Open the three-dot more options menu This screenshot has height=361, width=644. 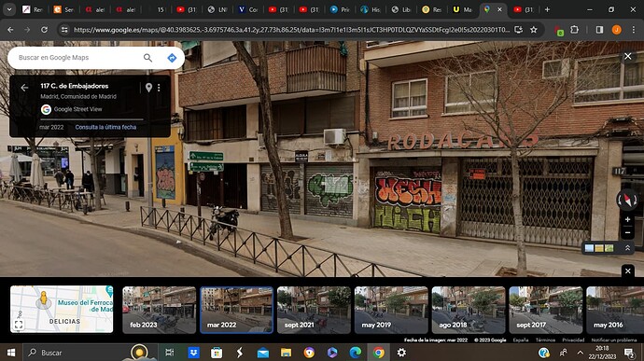tap(159, 88)
